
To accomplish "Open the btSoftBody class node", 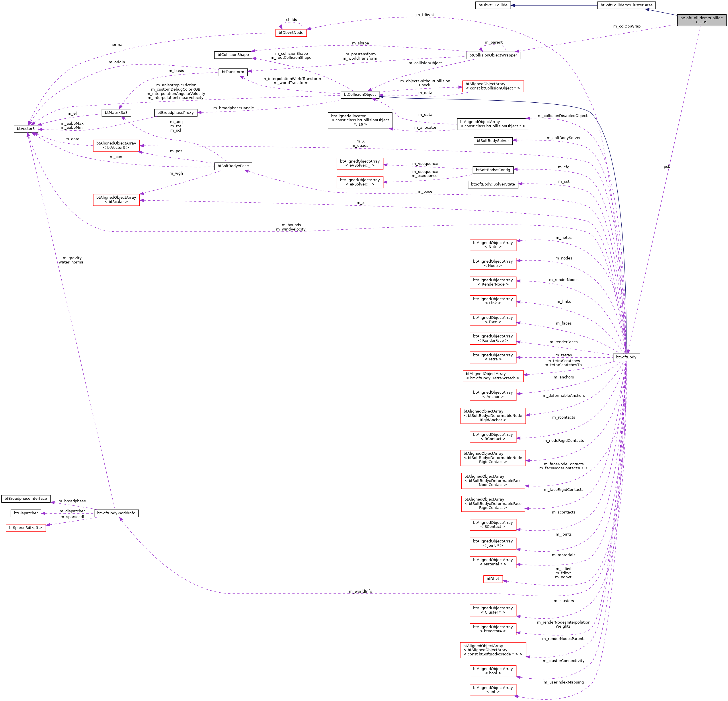I will [x=626, y=357].
